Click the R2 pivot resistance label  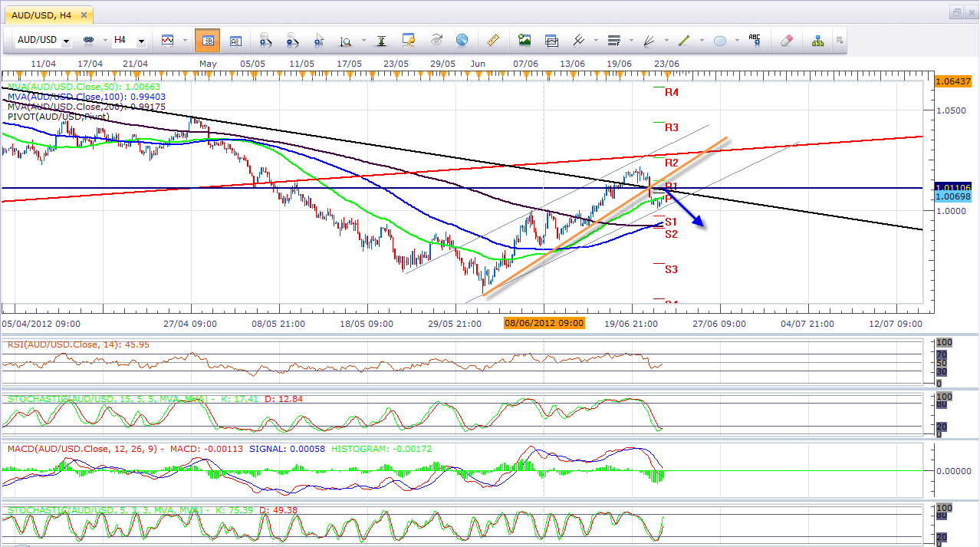[x=672, y=163]
